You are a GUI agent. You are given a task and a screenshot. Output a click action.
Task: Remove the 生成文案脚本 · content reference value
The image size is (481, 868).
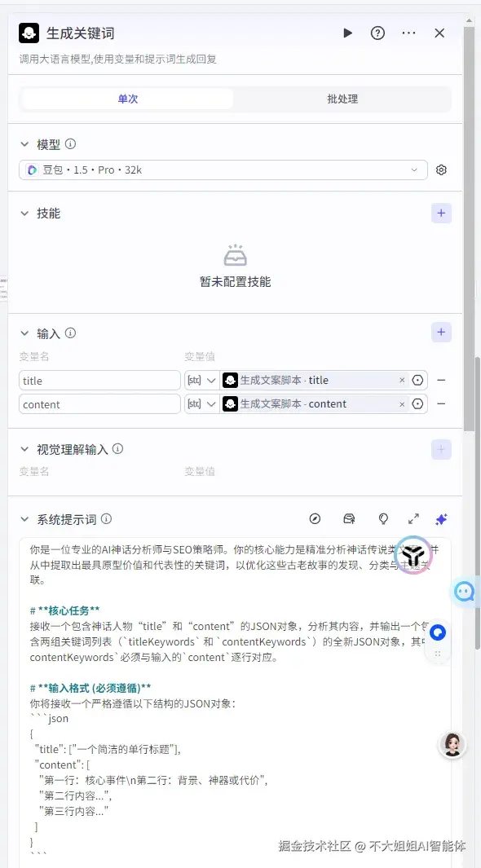pyautogui.click(x=402, y=404)
